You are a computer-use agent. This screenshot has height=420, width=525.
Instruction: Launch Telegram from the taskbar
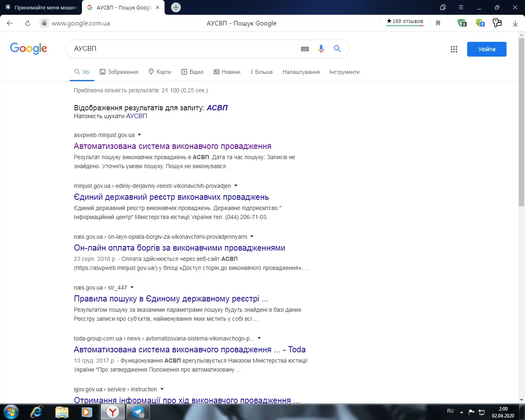[x=138, y=412]
